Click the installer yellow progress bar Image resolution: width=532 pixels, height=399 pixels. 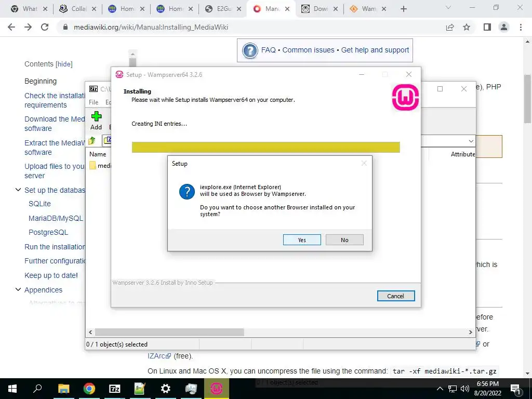(x=265, y=147)
